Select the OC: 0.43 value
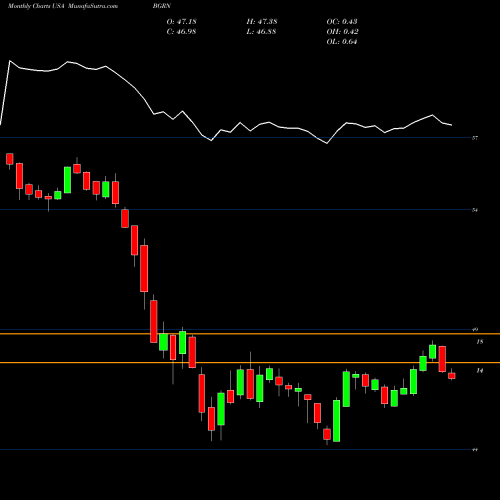 point(342,22)
